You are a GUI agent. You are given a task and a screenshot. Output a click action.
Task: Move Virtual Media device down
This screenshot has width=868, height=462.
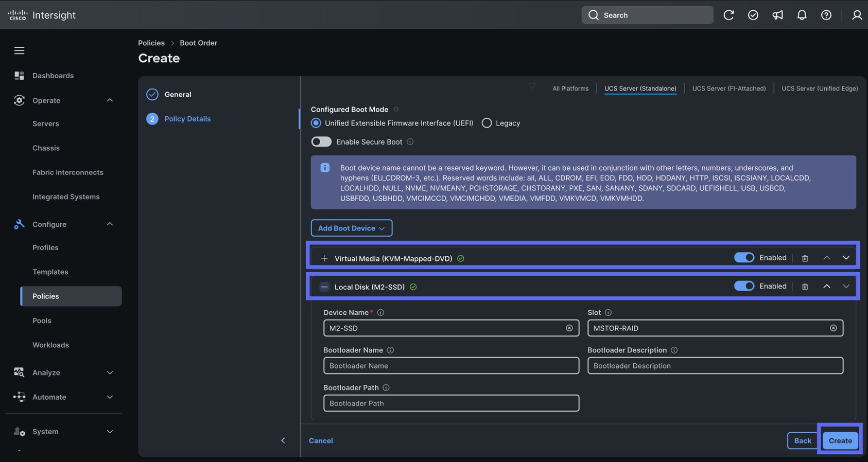[846, 258]
